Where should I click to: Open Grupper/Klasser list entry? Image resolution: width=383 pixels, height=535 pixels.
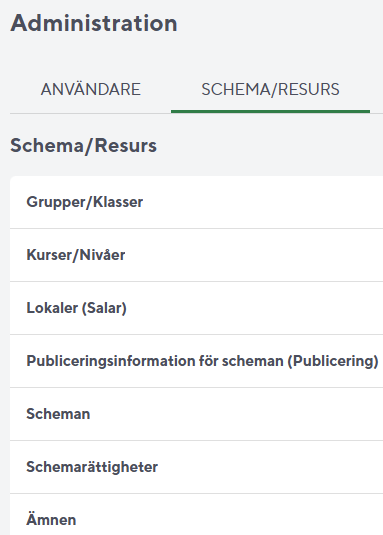pos(196,202)
